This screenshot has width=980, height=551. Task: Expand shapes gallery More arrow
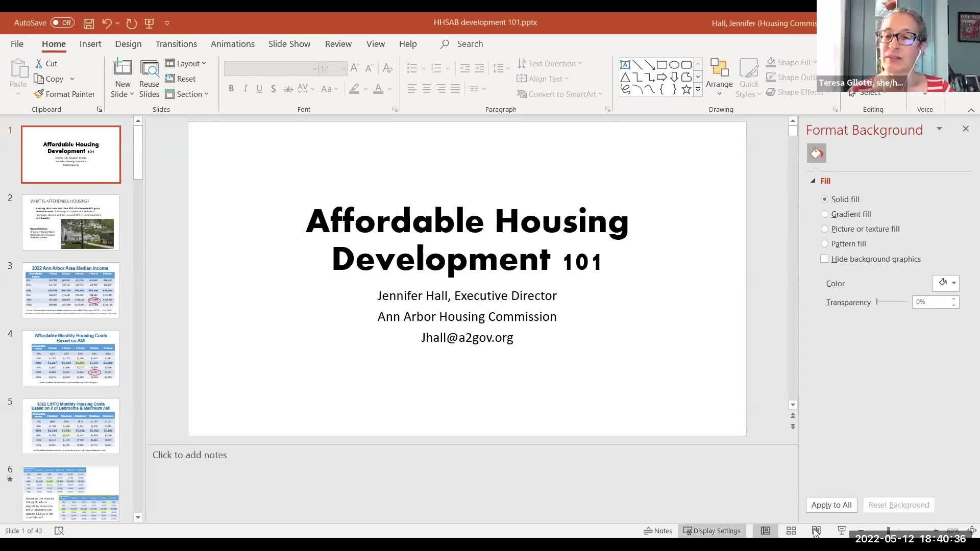[698, 90]
